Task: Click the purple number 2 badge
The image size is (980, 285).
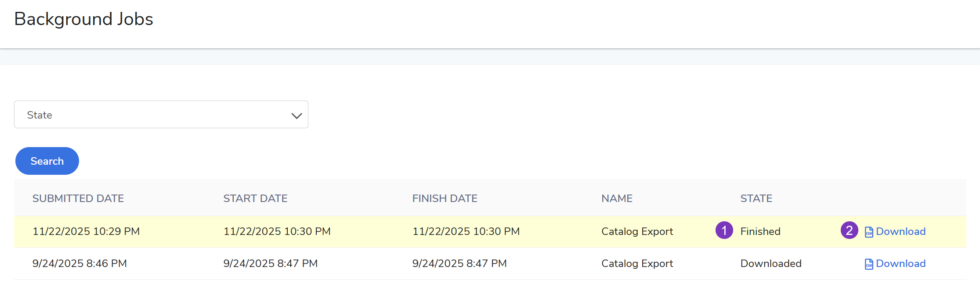Action: pos(849,230)
